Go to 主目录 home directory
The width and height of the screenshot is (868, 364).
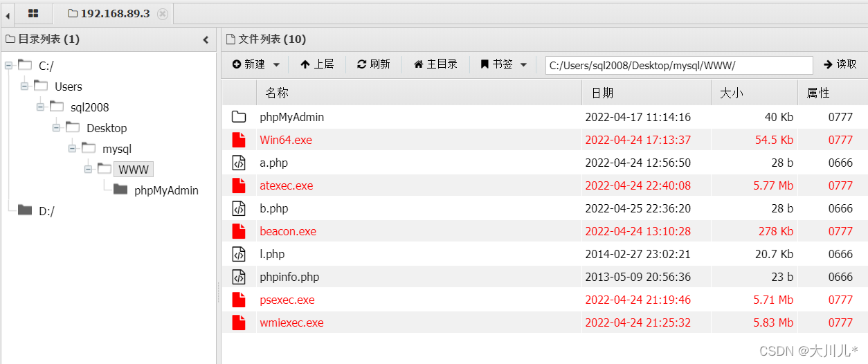tap(435, 64)
